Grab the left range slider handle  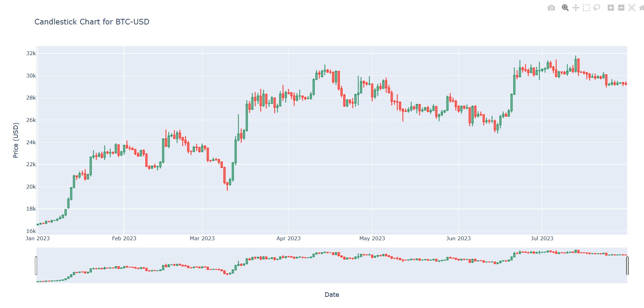coord(36,265)
